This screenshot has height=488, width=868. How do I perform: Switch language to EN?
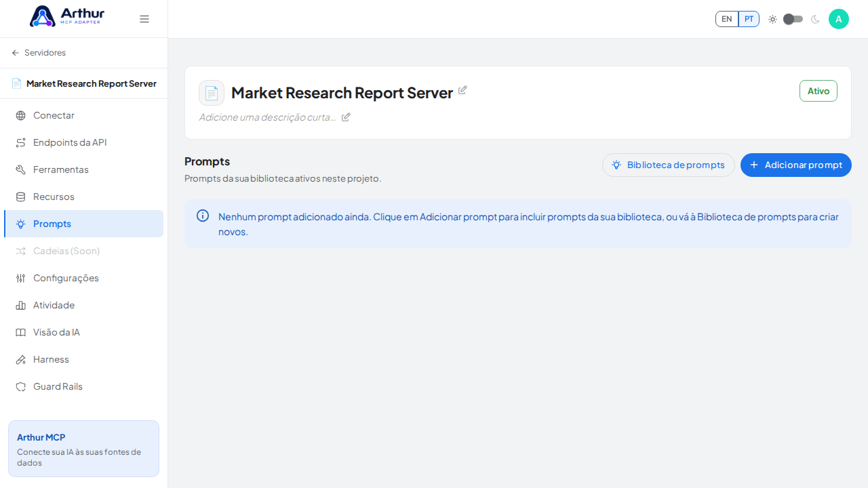[727, 19]
